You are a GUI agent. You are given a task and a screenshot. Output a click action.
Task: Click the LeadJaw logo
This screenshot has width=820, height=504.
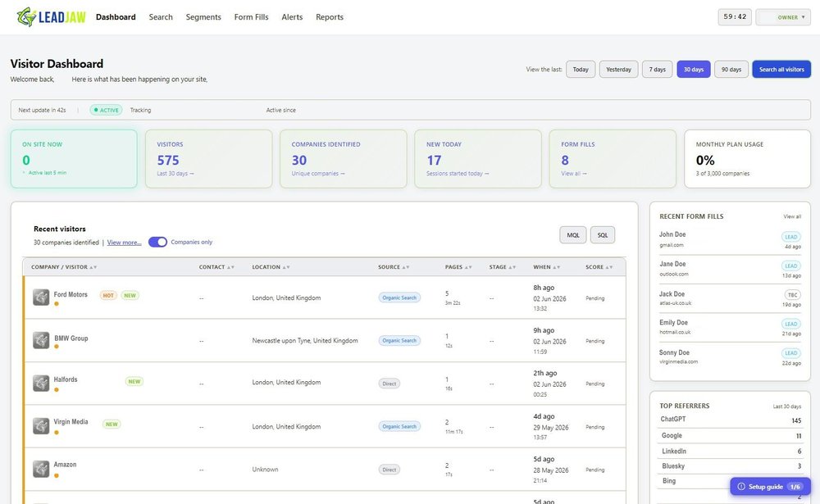(x=51, y=17)
